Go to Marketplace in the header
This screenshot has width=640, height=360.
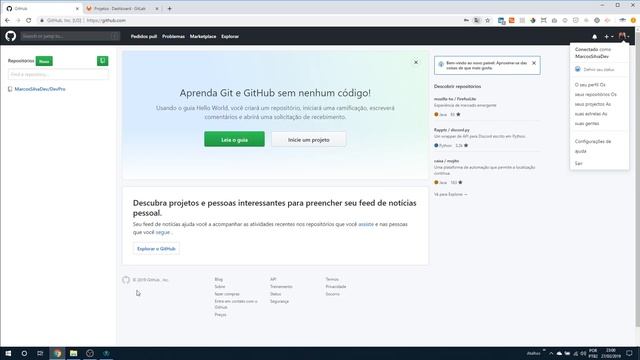click(203, 36)
